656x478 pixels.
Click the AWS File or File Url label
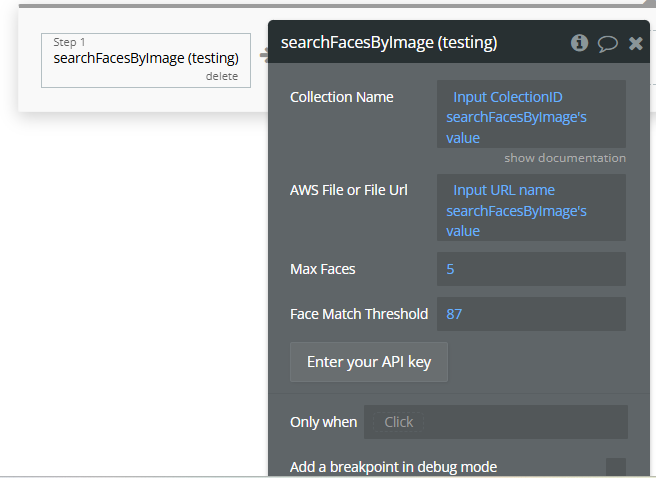(x=349, y=190)
